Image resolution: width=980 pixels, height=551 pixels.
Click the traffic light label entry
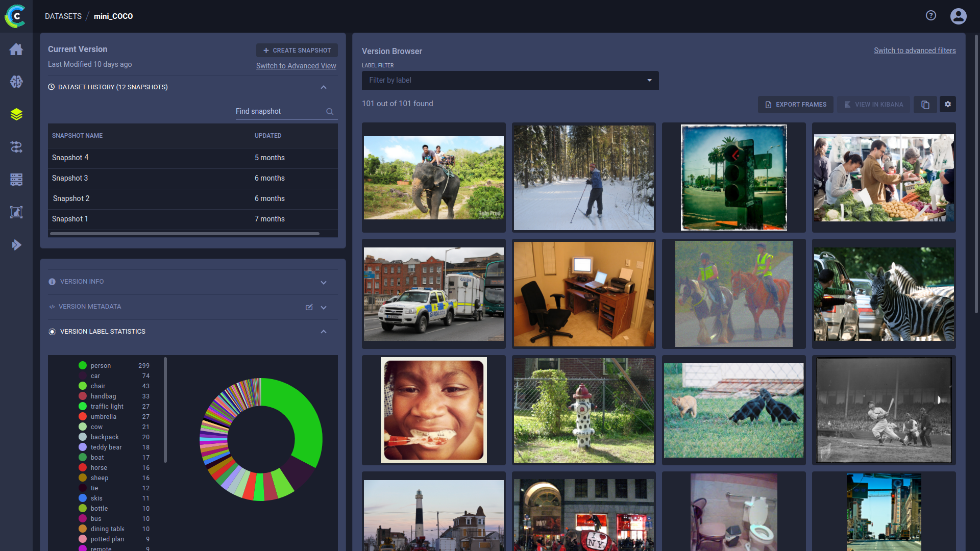(x=114, y=407)
